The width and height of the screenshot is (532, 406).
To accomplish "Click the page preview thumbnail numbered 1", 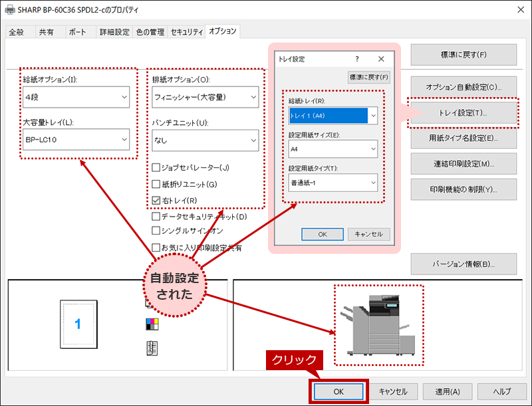I will (78, 325).
